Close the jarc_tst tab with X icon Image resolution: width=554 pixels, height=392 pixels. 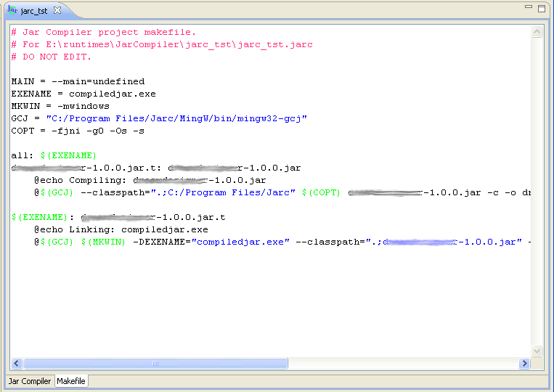pos(57,11)
